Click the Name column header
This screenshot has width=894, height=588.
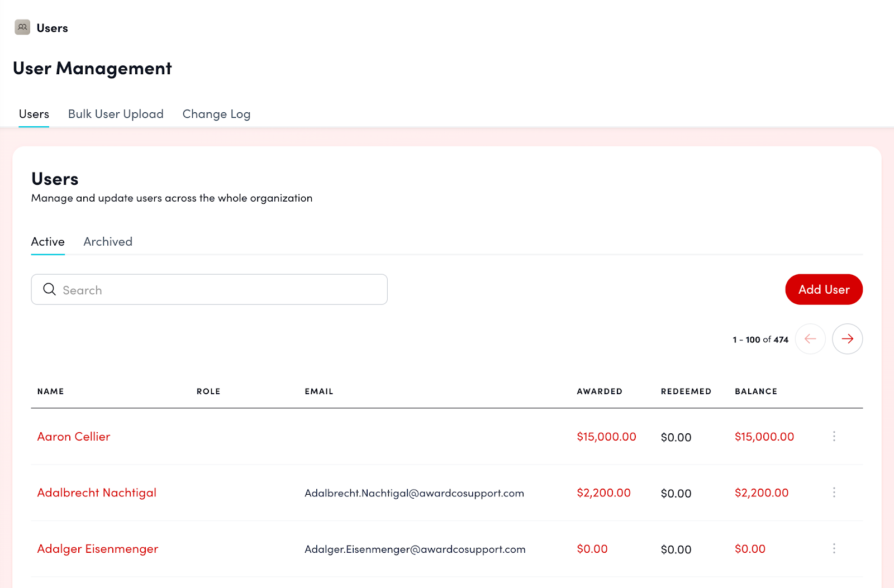point(51,391)
